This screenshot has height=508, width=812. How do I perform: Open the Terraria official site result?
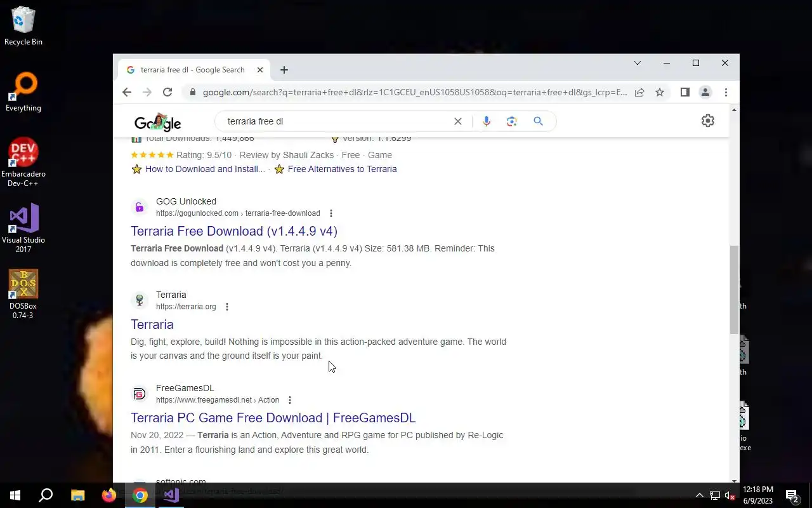pyautogui.click(x=152, y=324)
